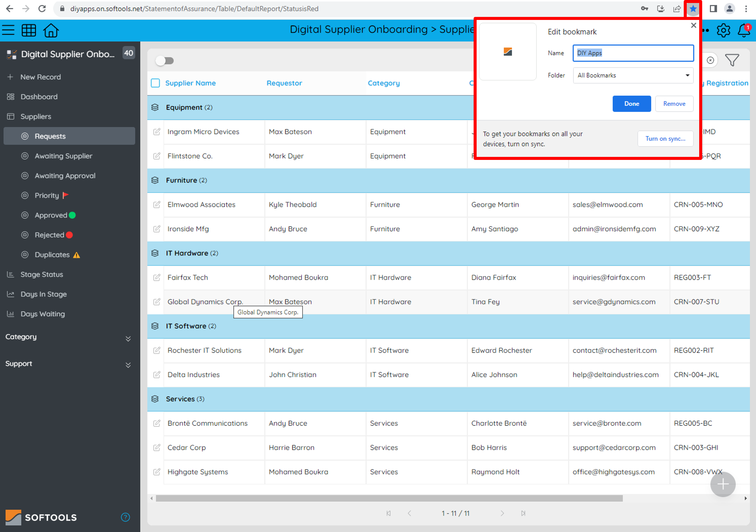Screen dimensions: 756x532
Task: Go to home icon in header
Action: pyautogui.click(x=51, y=30)
